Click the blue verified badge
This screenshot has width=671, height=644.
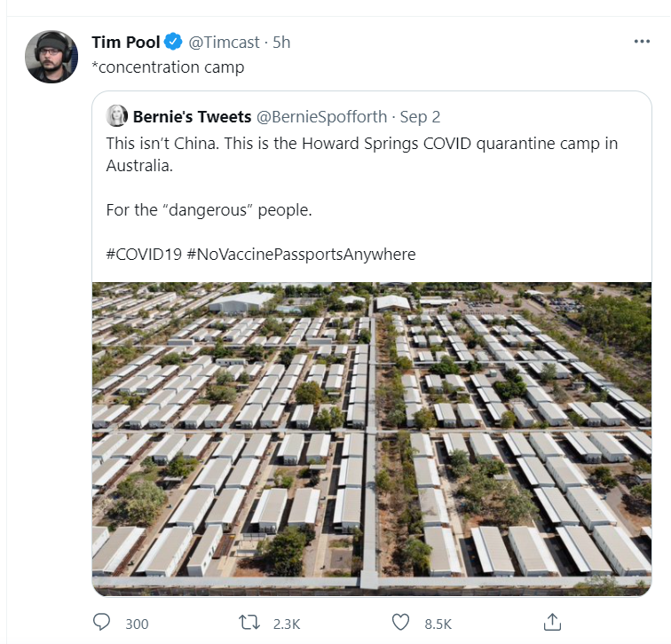(174, 43)
